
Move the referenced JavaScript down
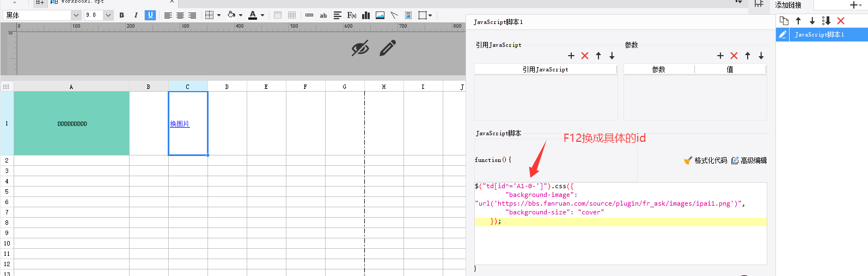point(612,56)
